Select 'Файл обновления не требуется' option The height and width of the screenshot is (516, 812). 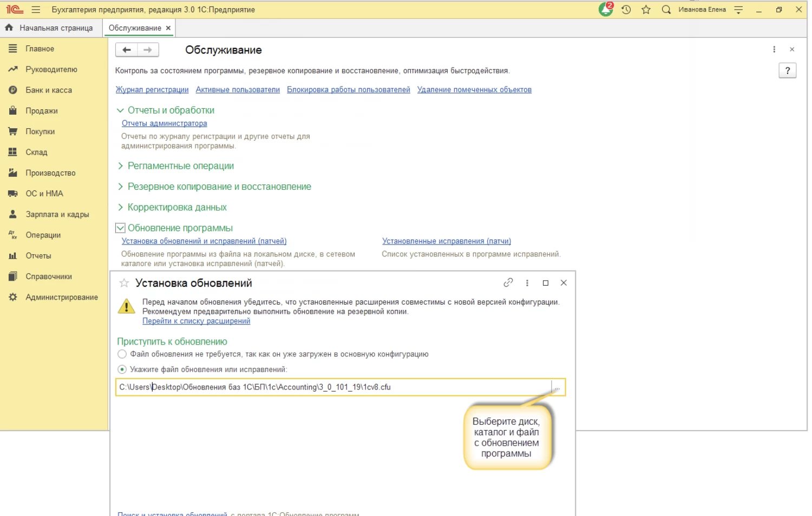pyautogui.click(x=122, y=354)
